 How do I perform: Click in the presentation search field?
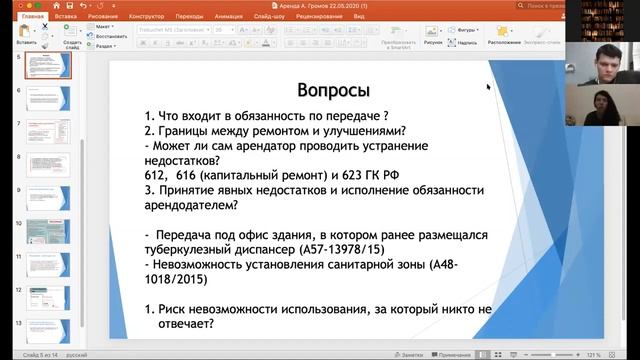[x=541, y=6]
